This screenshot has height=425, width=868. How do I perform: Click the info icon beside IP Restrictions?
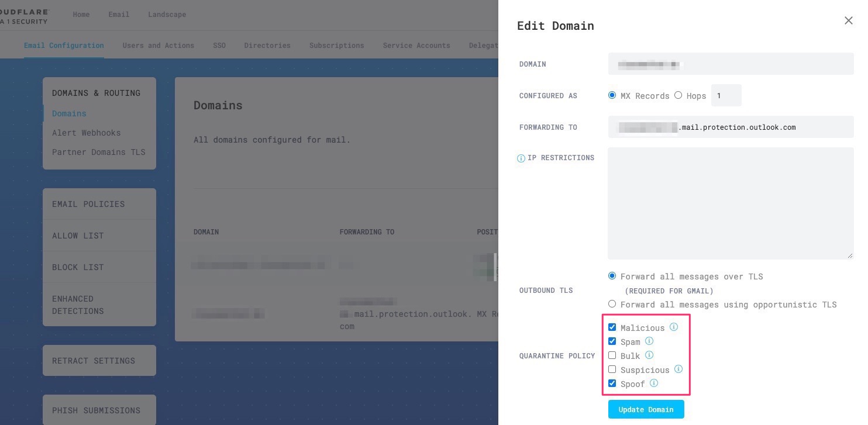point(521,158)
